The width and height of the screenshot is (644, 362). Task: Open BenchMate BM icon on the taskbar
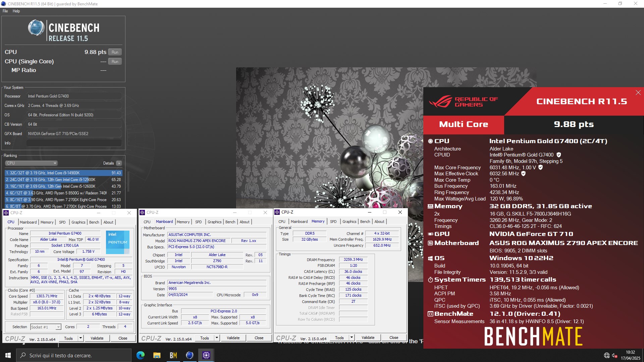tap(173, 355)
